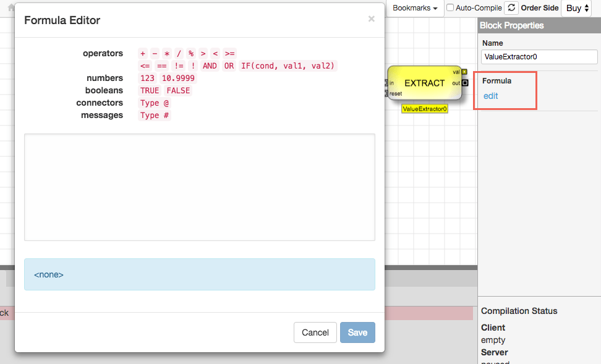Open the Formula edit link
Image resolution: width=601 pixels, height=364 pixels.
[x=490, y=96]
